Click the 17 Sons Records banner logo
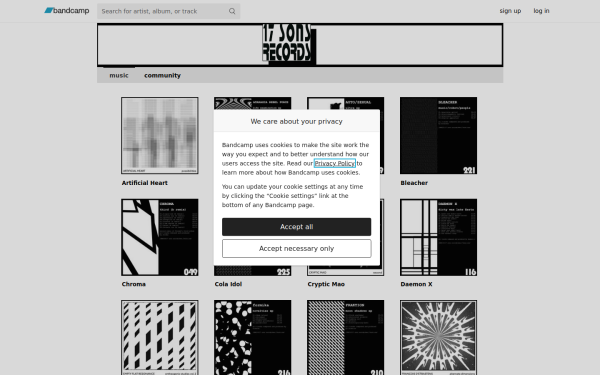This screenshot has height=375, width=600. [x=289, y=44]
